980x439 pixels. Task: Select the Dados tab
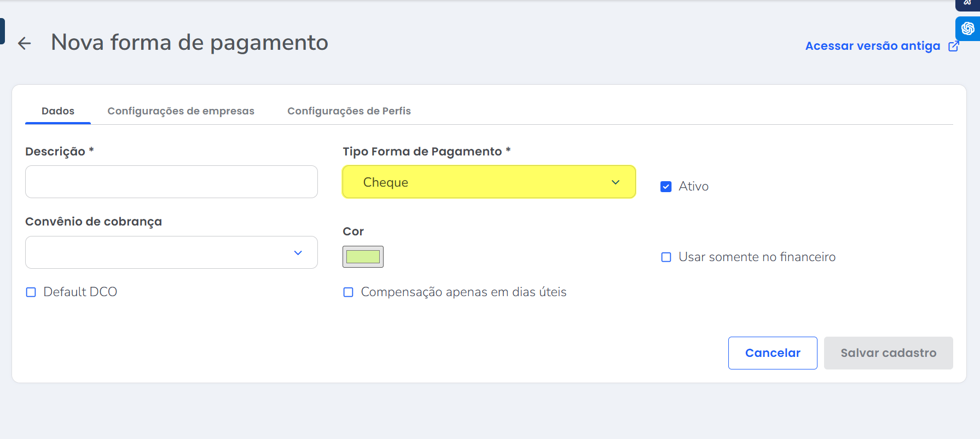58,111
